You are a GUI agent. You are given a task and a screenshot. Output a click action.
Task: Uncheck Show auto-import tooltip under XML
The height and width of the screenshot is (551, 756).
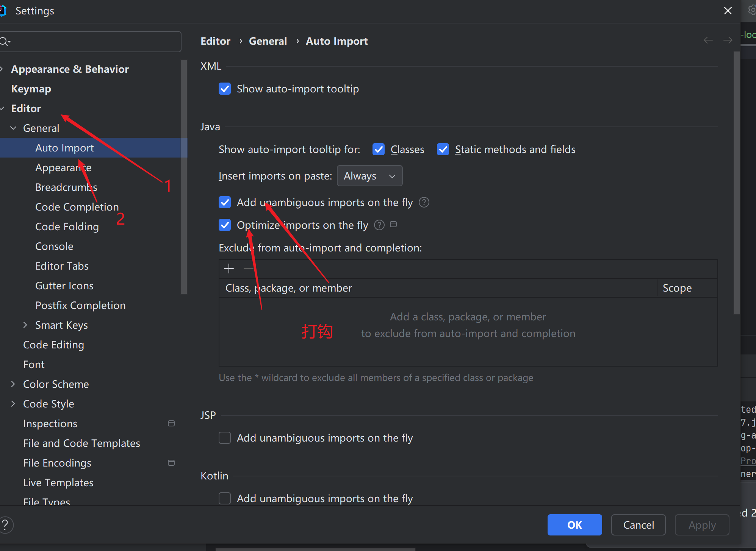[225, 89]
